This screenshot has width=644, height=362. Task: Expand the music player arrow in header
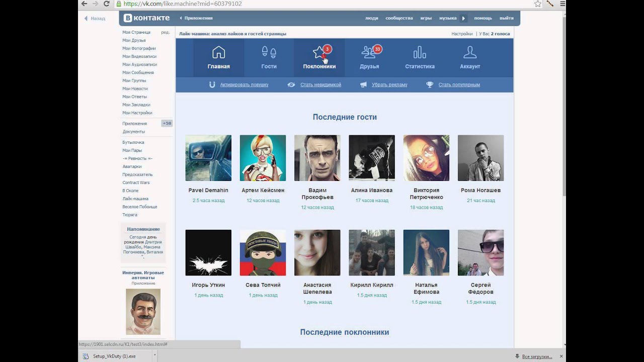coord(463,18)
